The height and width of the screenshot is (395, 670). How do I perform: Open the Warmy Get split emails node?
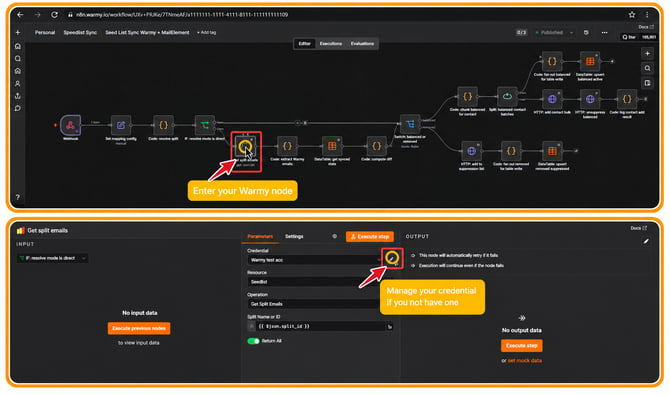[245, 147]
